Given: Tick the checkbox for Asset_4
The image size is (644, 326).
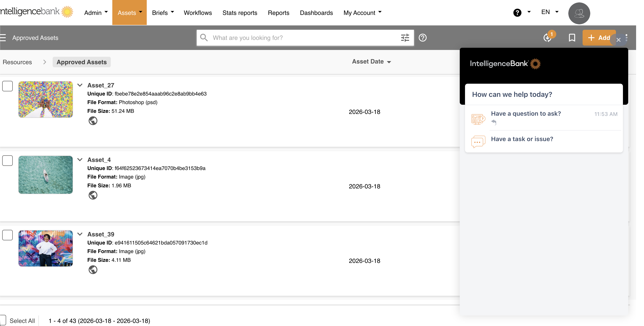Looking at the screenshot, I should click(7, 161).
